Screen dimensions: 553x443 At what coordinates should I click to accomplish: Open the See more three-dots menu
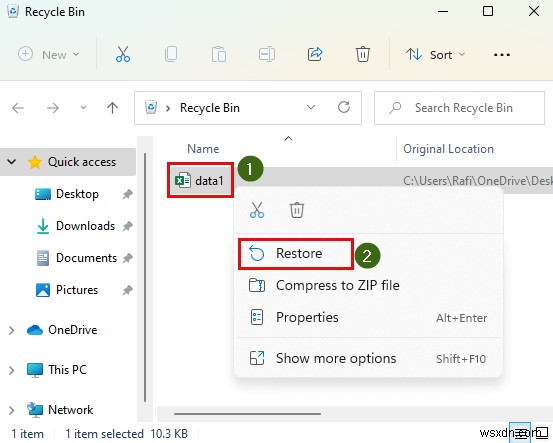tap(502, 55)
